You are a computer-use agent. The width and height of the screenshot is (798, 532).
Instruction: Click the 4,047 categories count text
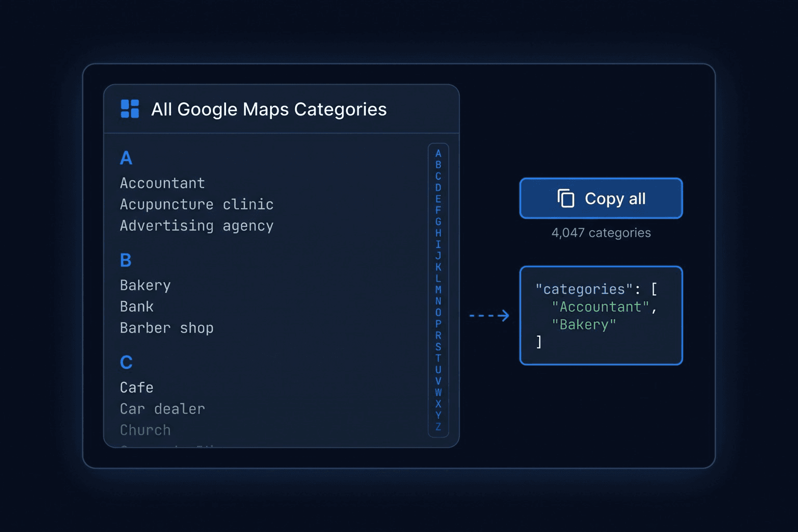point(601,233)
